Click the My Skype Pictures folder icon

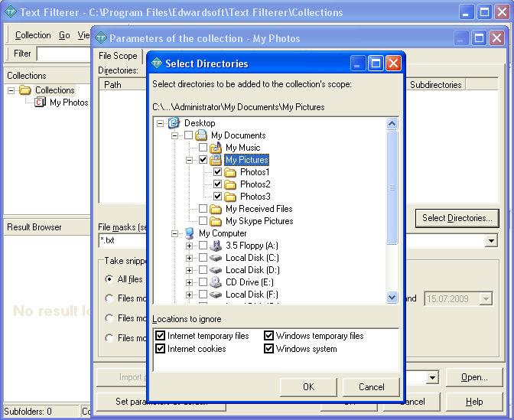[216, 221]
